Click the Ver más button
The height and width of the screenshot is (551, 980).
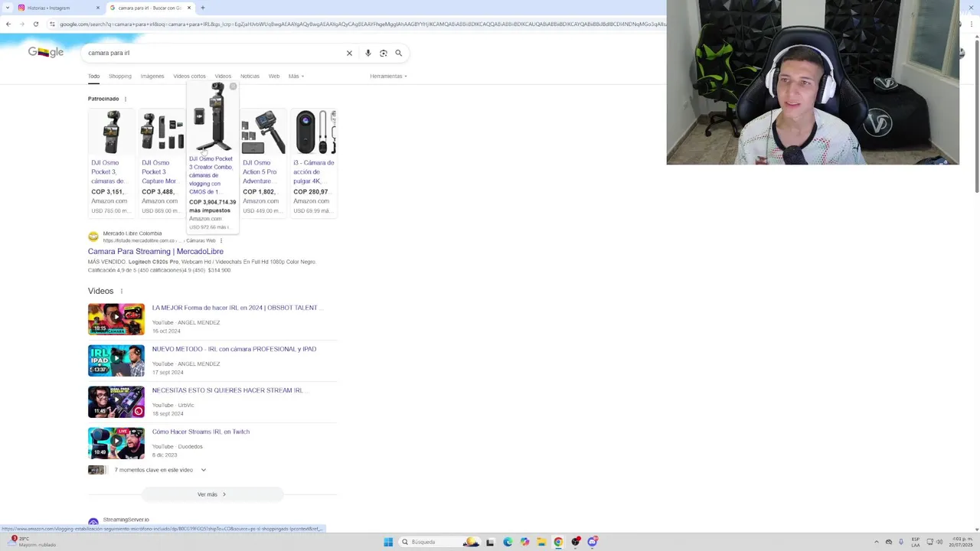[212, 494]
